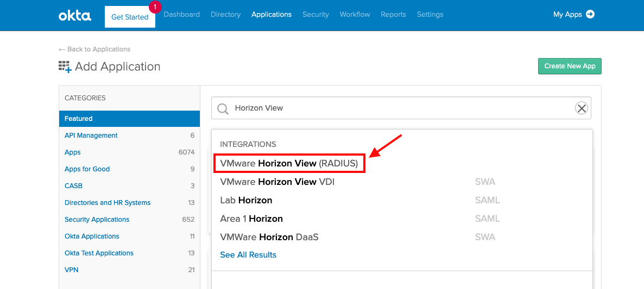Open the Directory menu

coord(225,14)
